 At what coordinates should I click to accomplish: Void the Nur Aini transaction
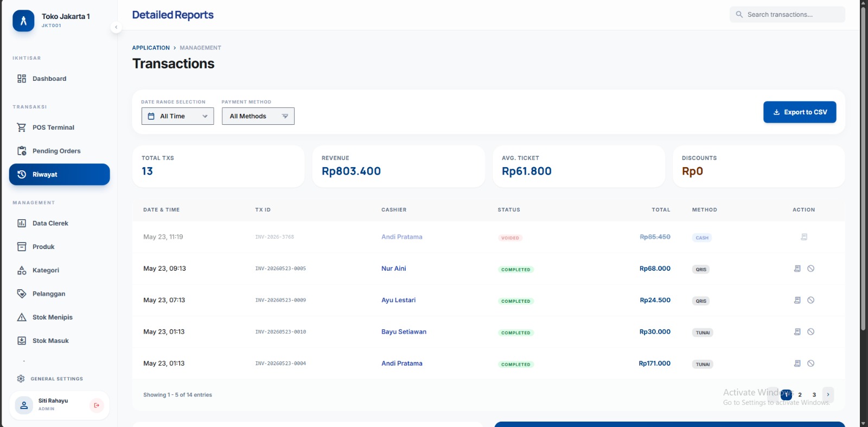point(810,269)
